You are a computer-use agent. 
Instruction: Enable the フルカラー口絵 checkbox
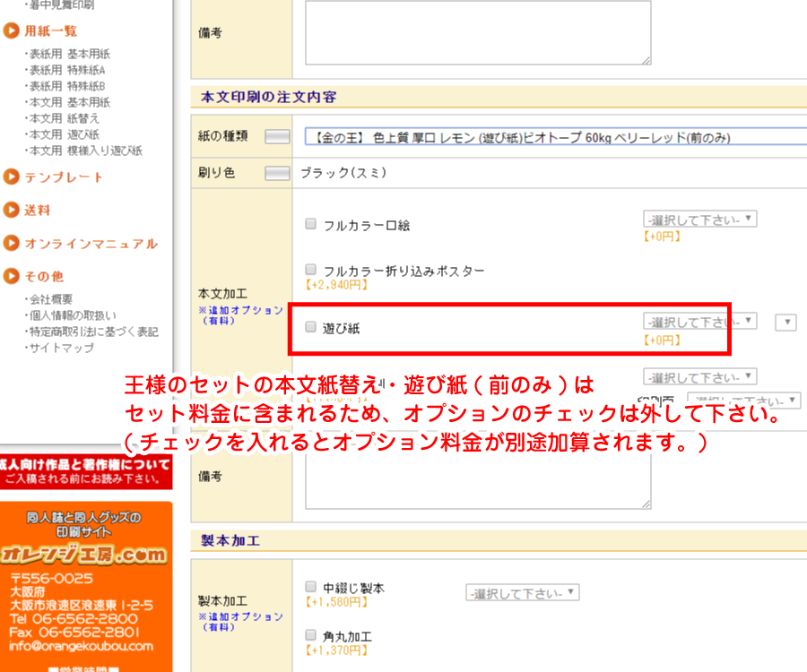tap(311, 224)
